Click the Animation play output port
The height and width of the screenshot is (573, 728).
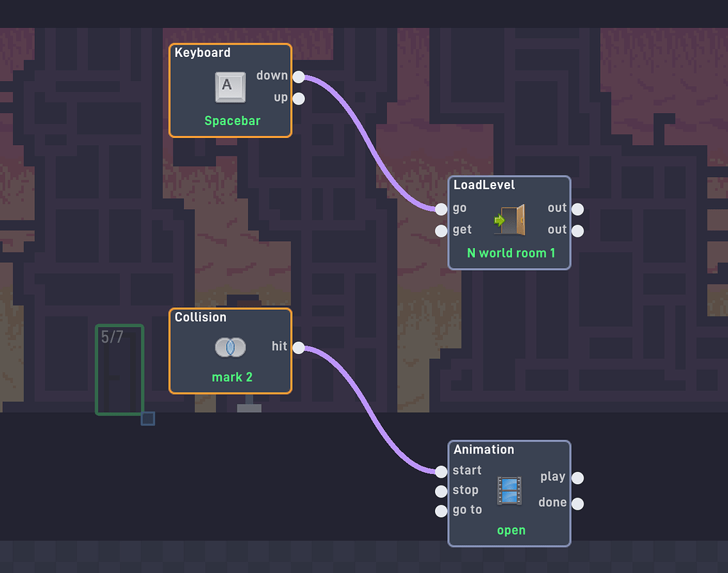pyautogui.click(x=577, y=478)
